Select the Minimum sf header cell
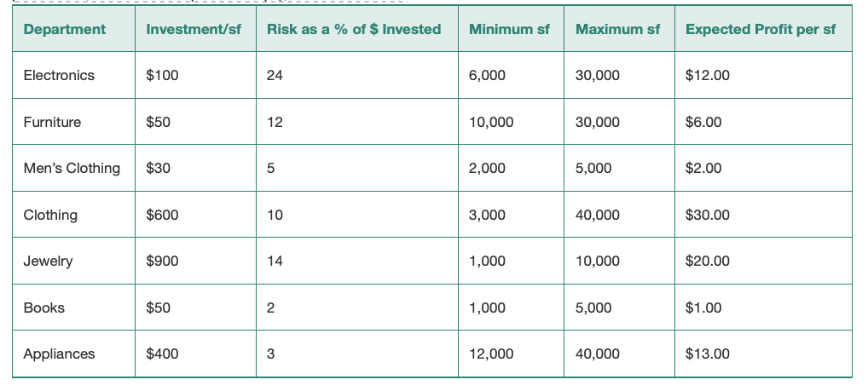The height and width of the screenshot is (391, 868). point(509,29)
